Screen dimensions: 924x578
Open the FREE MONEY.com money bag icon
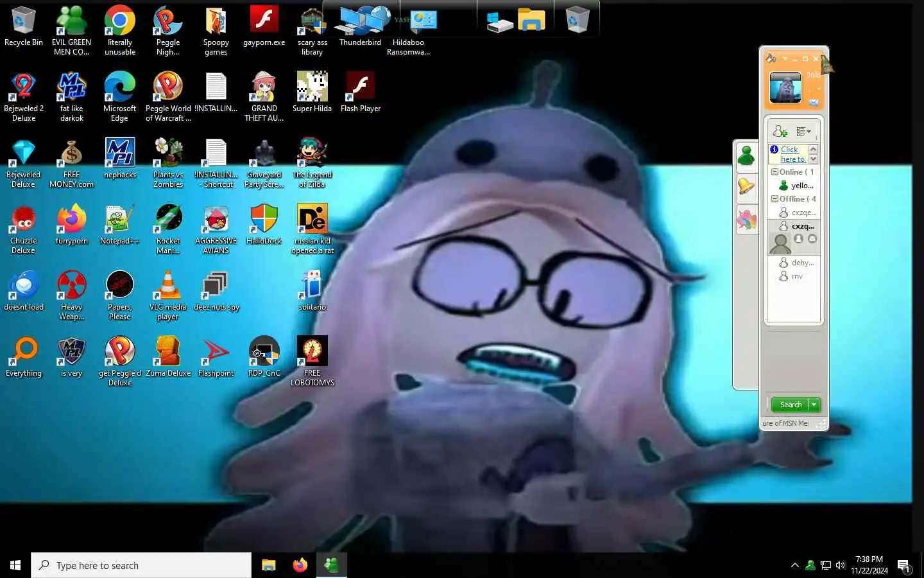point(72,163)
